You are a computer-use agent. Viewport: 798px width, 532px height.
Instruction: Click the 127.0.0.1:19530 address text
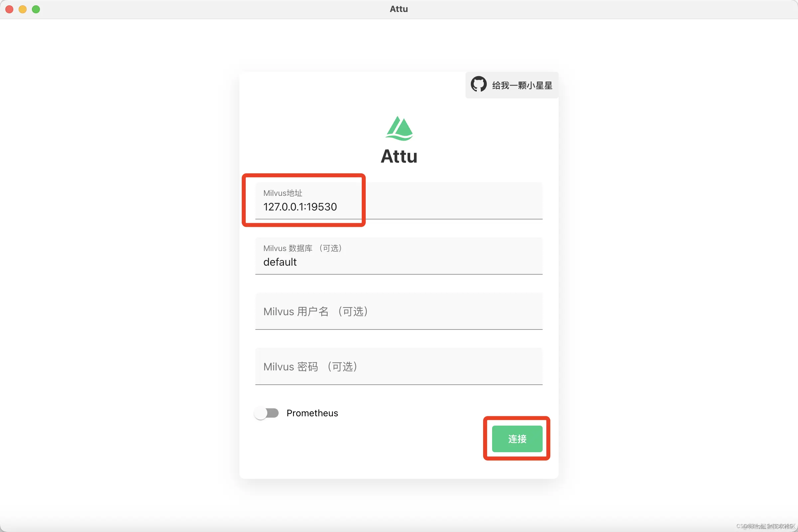click(300, 206)
